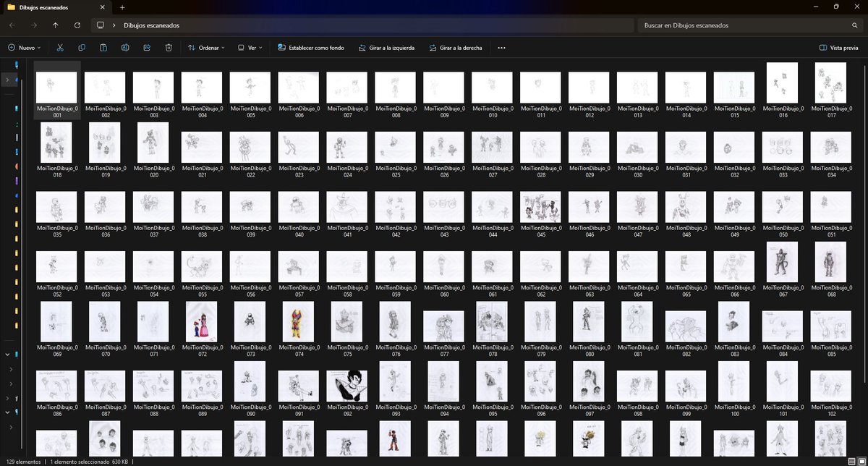The image size is (868, 466).
Task: Click file name MoiTionDibujo_0080
Action: point(589,351)
